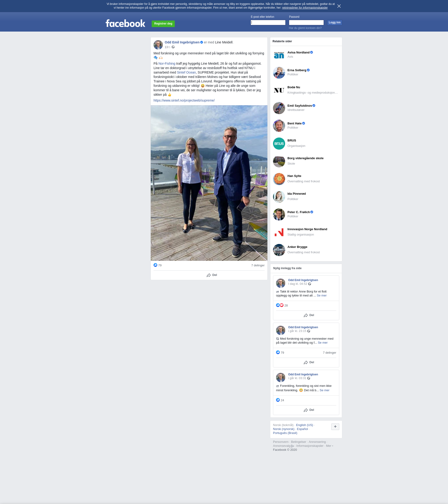Open the Mer footer dropdown
This screenshot has width=448, height=504.
click(x=329, y=446)
